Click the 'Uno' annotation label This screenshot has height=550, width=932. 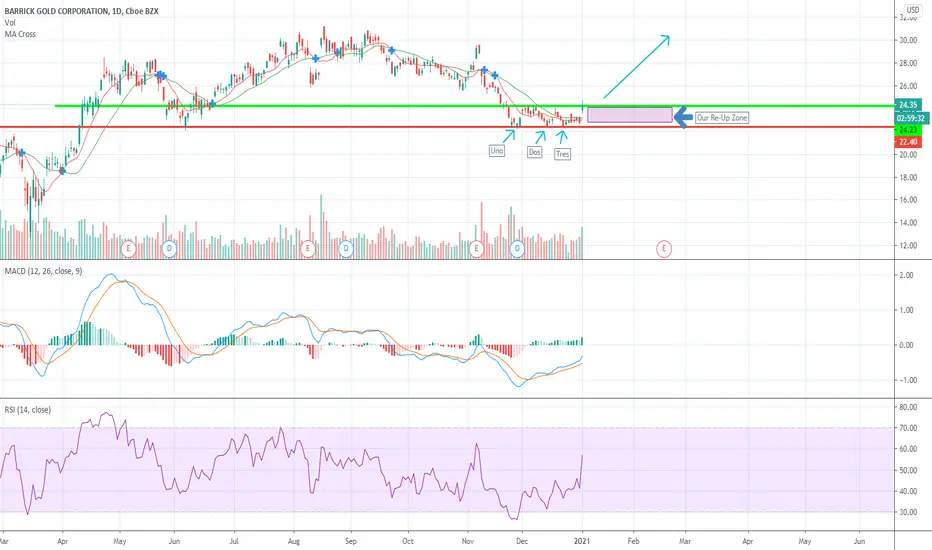coord(497,151)
